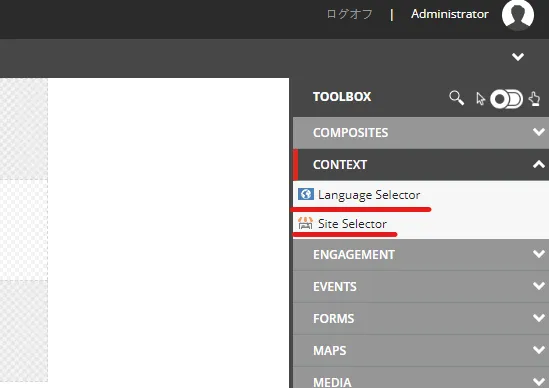Open the MAPS toolbox category
The height and width of the screenshot is (388, 549).
click(421, 350)
